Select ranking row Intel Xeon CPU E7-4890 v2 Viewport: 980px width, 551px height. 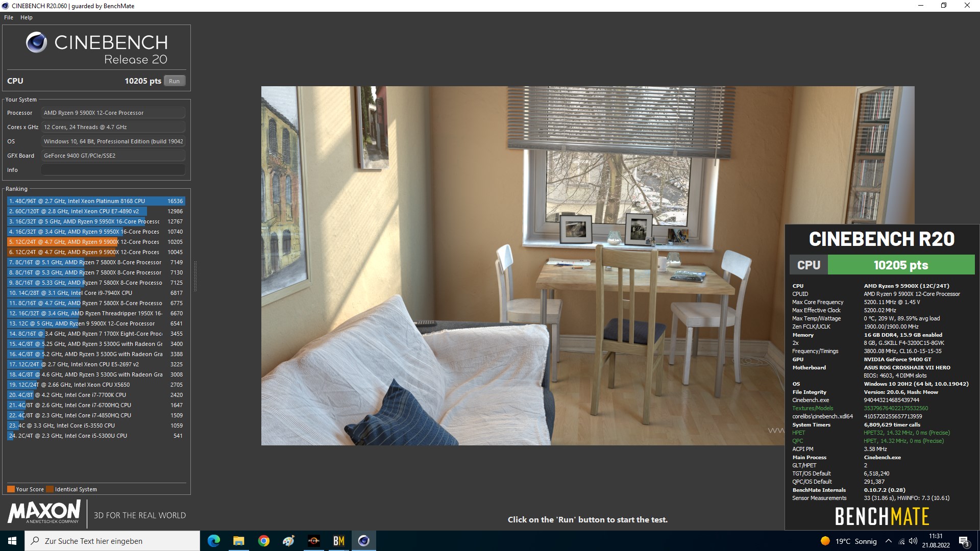(x=96, y=211)
